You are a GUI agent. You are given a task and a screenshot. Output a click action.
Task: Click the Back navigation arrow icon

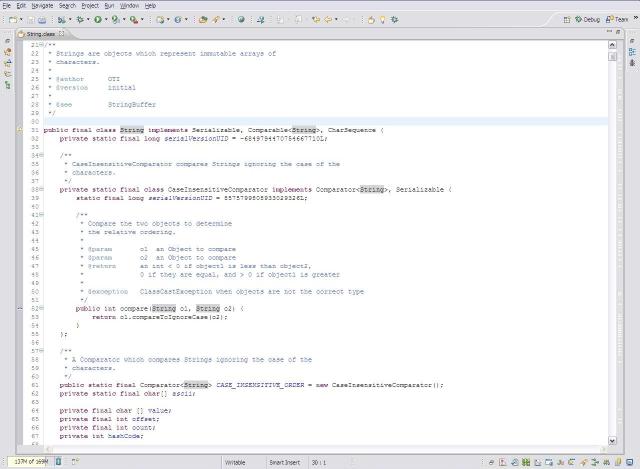click(x=326, y=19)
